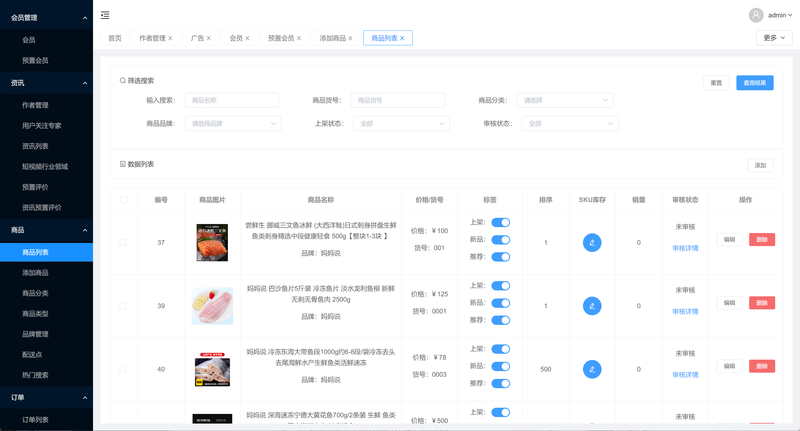
Task: Open 审核详情 link for product 37
Action: point(685,248)
